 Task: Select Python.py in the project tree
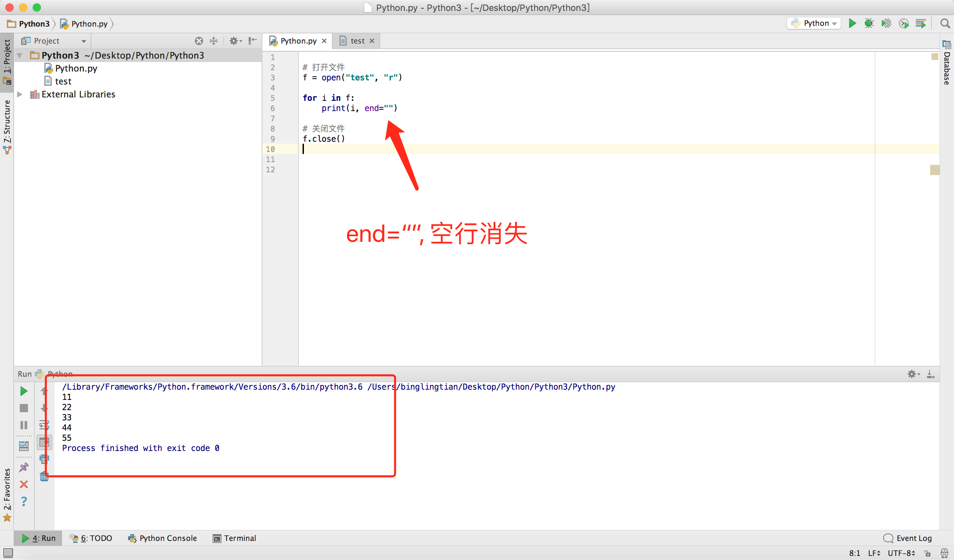coord(76,68)
